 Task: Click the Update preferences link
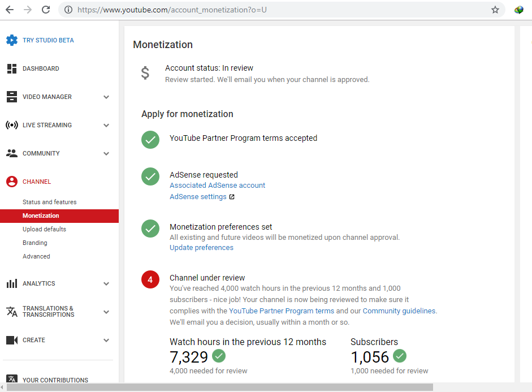pos(201,248)
